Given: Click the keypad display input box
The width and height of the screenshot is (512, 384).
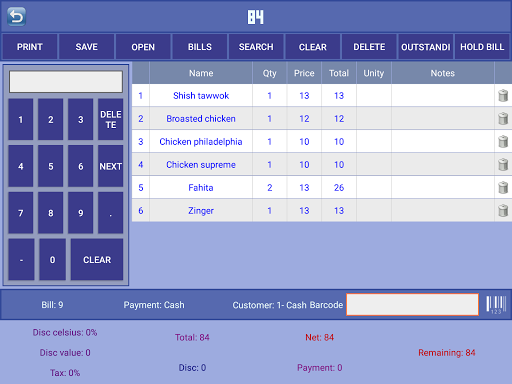Looking at the screenshot, I should (x=66, y=82).
